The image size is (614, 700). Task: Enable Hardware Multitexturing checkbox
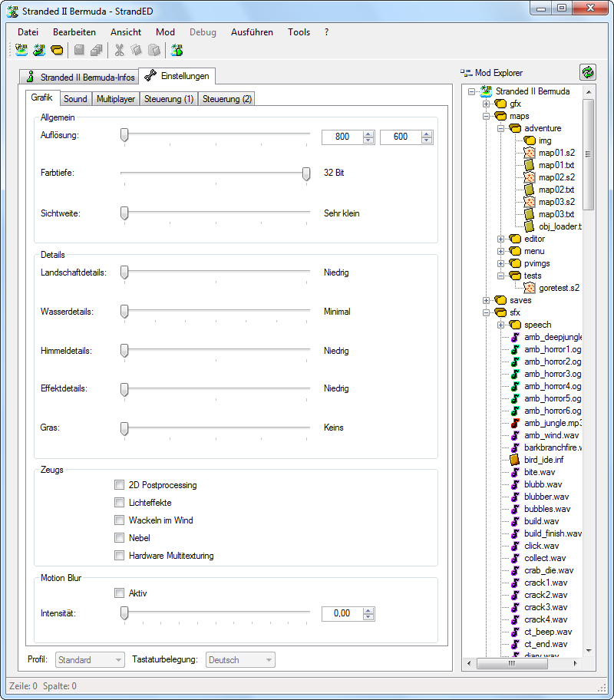pos(119,556)
